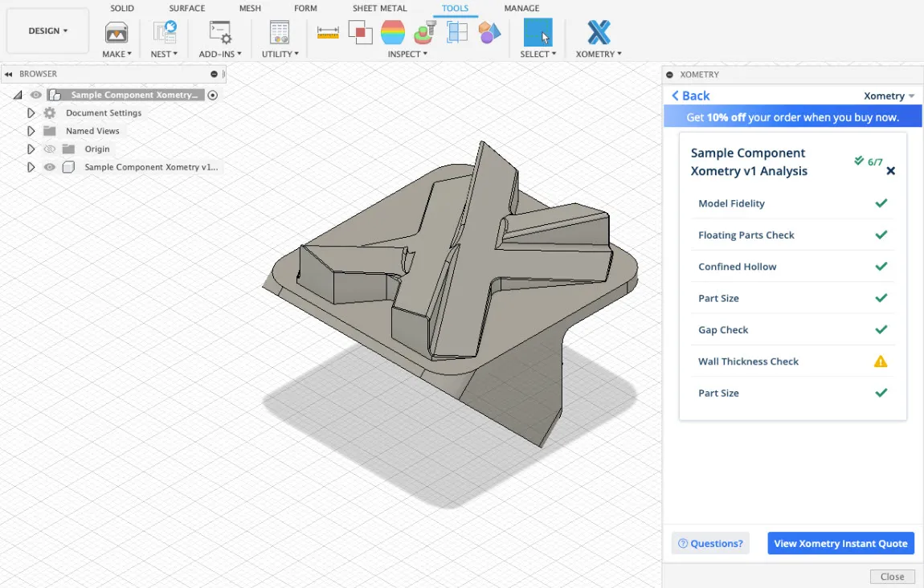
Task: Open the DESIGN workspace dropdown
Action: pyautogui.click(x=47, y=31)
